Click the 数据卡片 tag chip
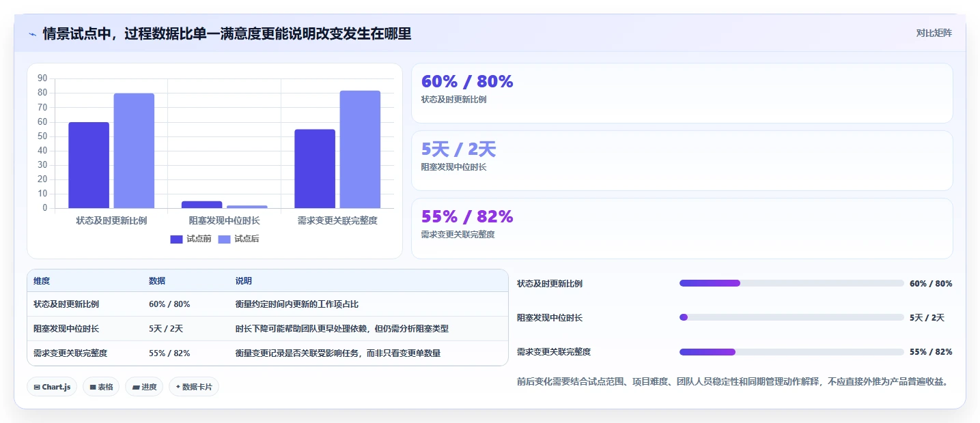This screenshot has width=980, height=423. pyautogui.click(x=194, y=387)
